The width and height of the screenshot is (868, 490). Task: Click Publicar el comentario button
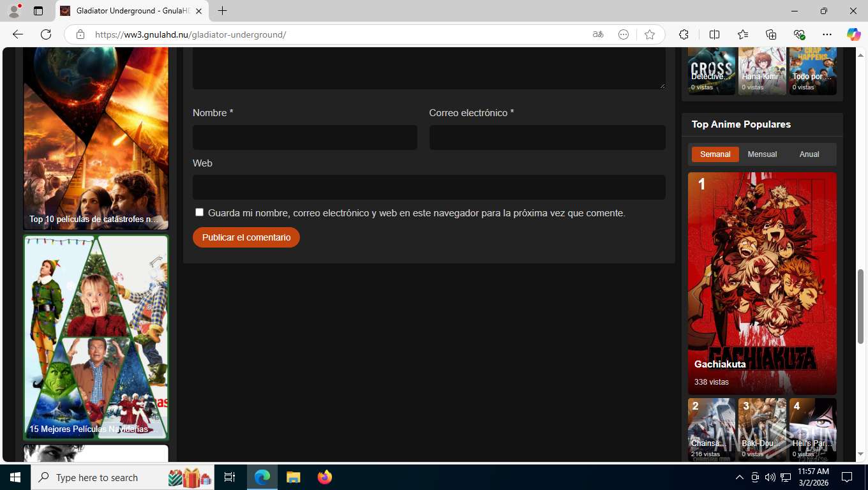[x=246, y=237]
